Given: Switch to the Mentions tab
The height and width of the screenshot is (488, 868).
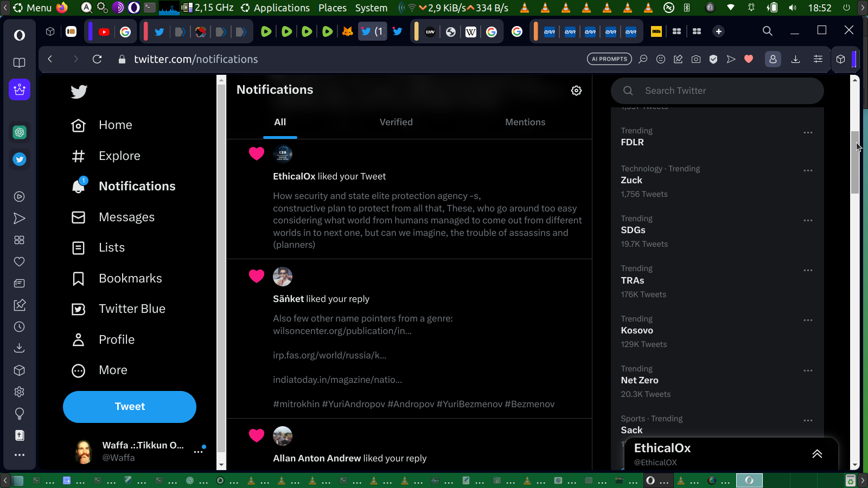Looking at the screenshot, I should pos(525,123).
